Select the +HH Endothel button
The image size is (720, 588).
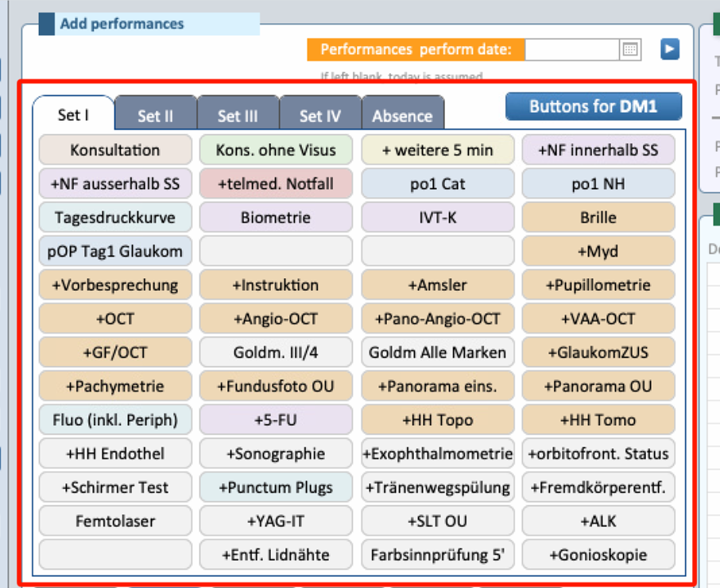[115, 454]
